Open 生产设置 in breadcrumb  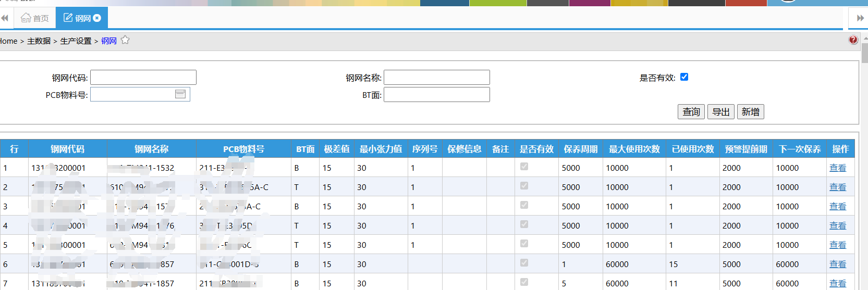(x=76, y=41)
